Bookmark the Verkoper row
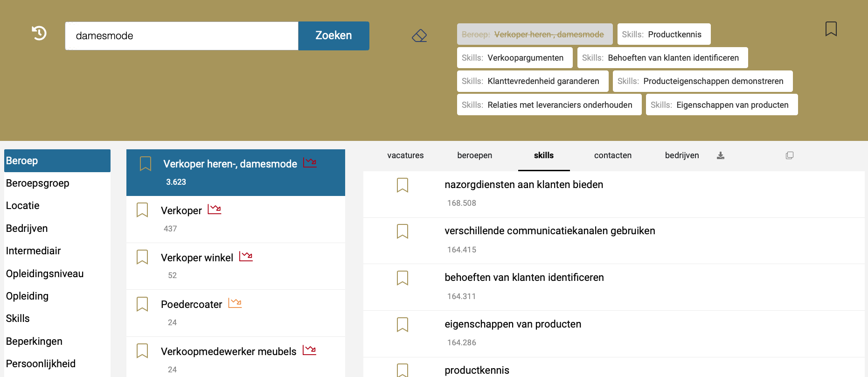The image size is (868, 377). [142, 210]
